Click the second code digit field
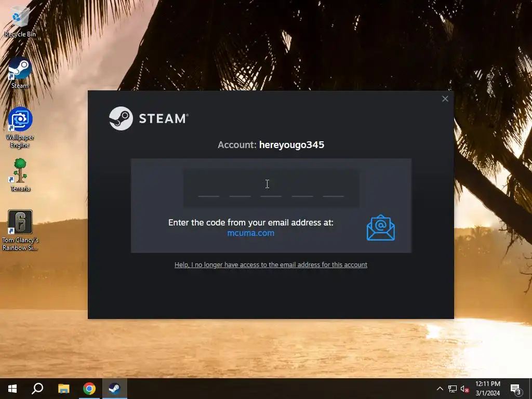Screen dimensions: 532x399 click(240, 189)
